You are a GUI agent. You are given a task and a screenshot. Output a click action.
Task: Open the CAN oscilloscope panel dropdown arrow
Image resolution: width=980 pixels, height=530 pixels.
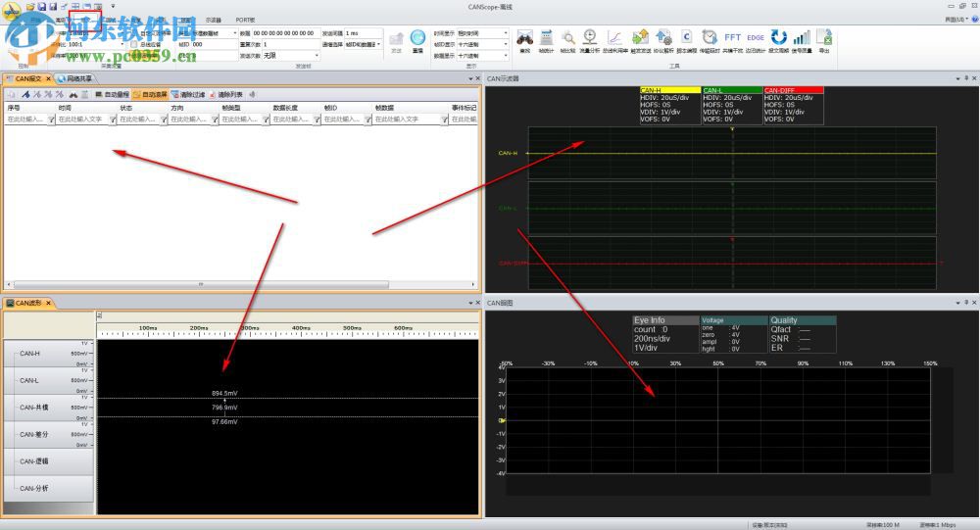[x=957, y=78]
